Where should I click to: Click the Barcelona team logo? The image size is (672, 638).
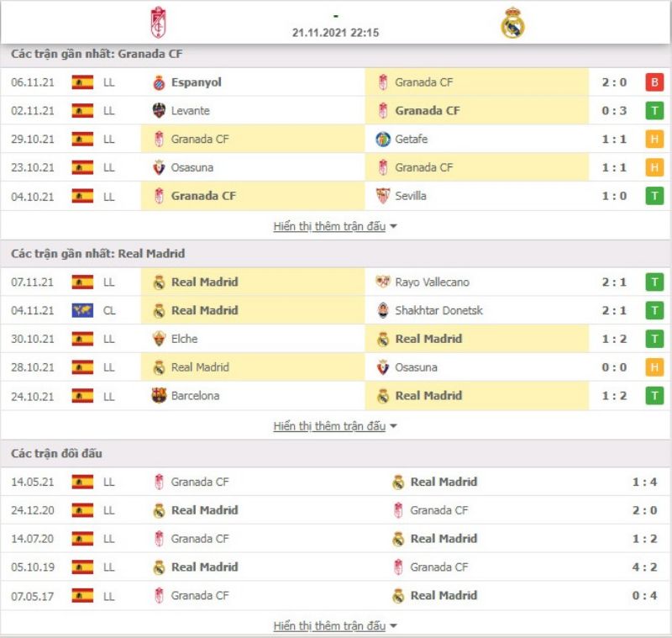(x=159, y=396)
